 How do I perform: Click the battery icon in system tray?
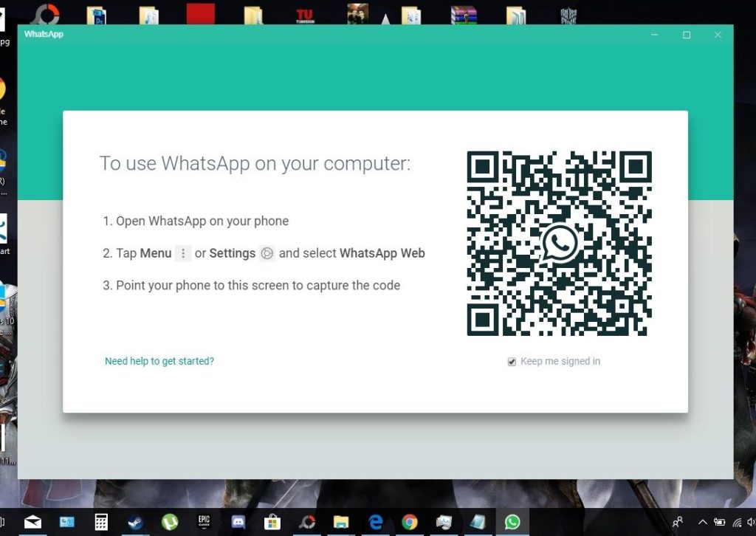(719, 522)
